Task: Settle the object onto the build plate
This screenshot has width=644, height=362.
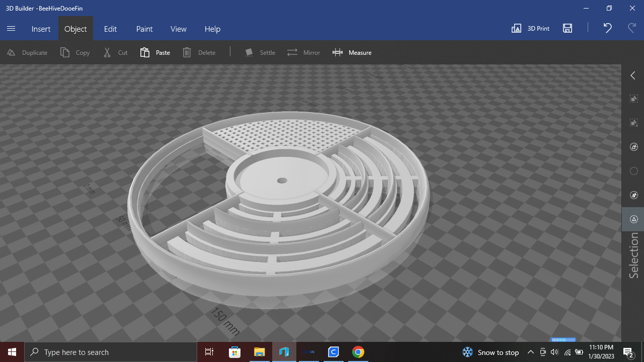Action: pos(260,52)
